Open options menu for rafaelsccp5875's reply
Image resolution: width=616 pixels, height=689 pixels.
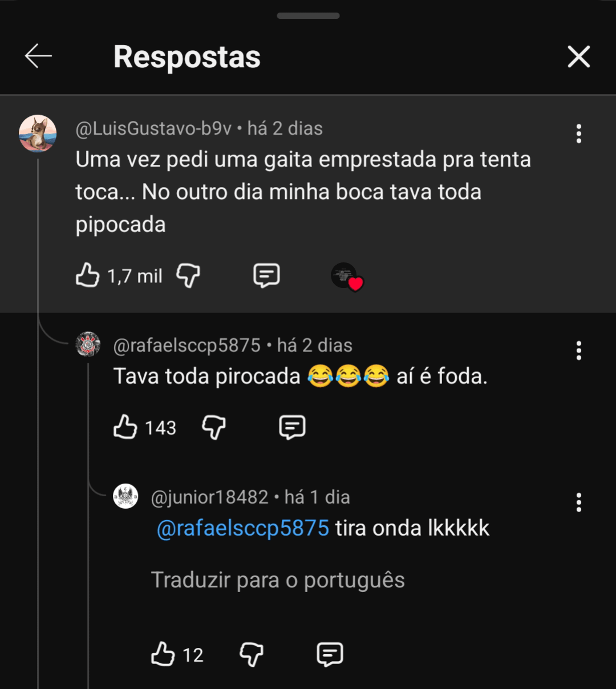click(578, 350)
